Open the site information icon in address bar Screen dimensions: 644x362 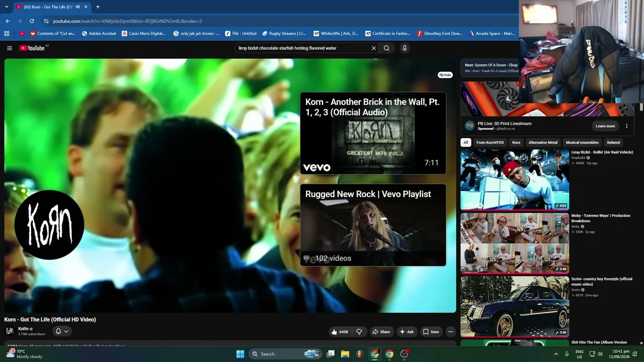[46, 21]
